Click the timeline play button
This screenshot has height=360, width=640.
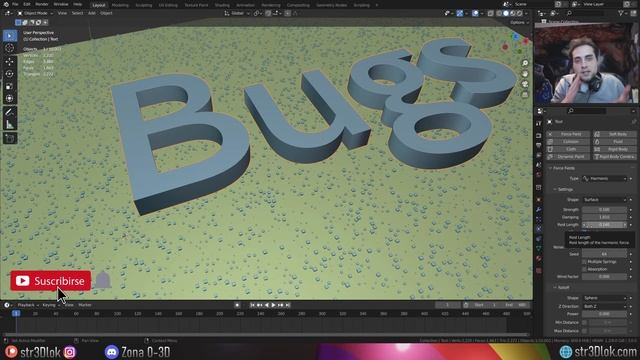(273, 305)
